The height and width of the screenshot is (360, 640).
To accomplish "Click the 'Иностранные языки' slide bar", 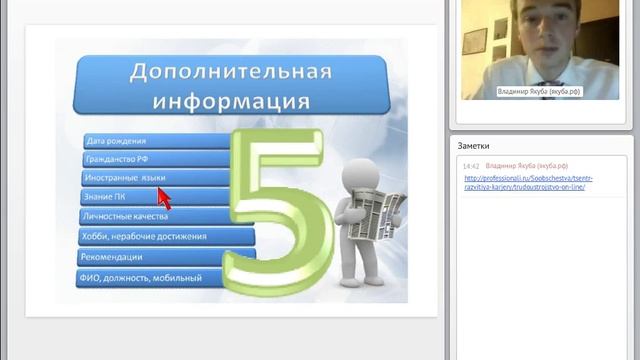I will (156, 178).
